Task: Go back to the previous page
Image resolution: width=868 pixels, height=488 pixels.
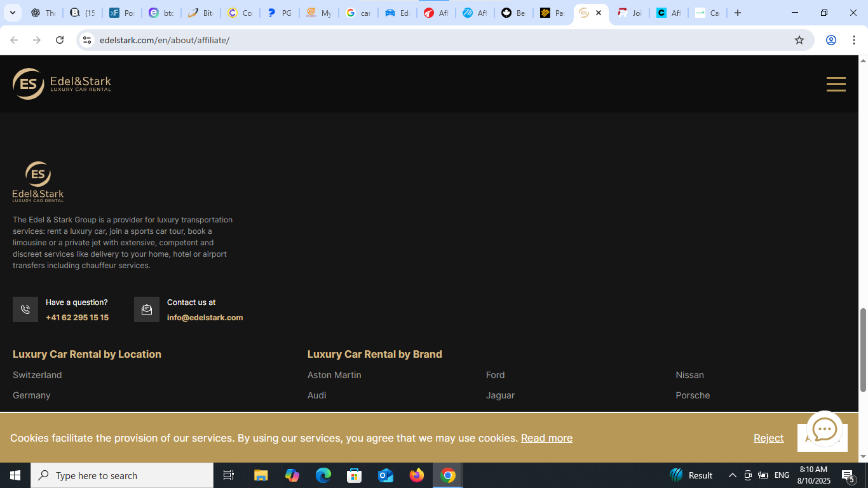Action: (14, 40)
